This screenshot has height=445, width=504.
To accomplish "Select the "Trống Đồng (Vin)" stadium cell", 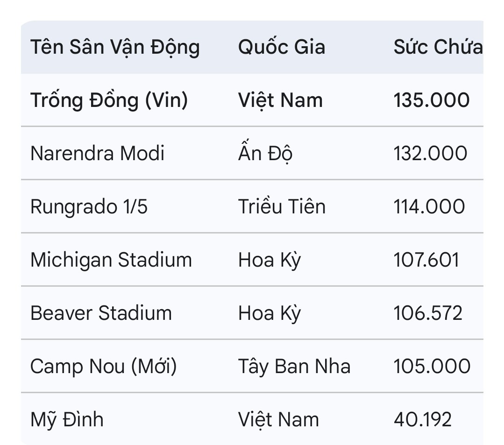I will click(109, 100).
